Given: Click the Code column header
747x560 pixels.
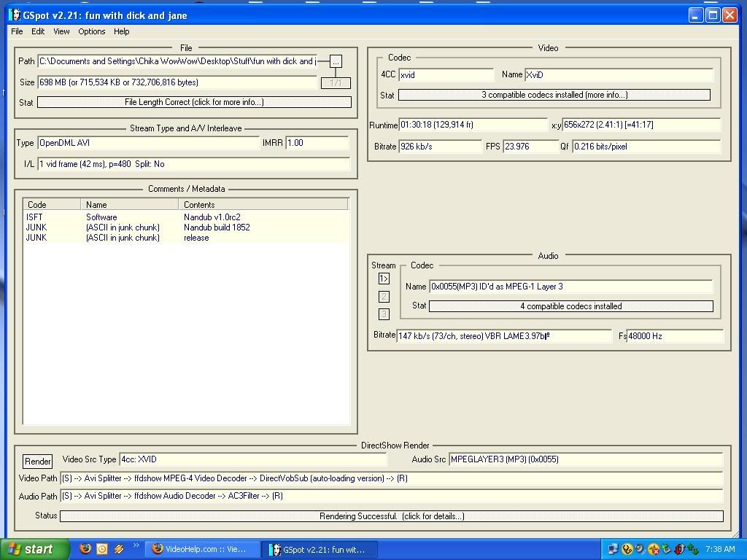Looking at the screenshot, I should tap(52, 205).
